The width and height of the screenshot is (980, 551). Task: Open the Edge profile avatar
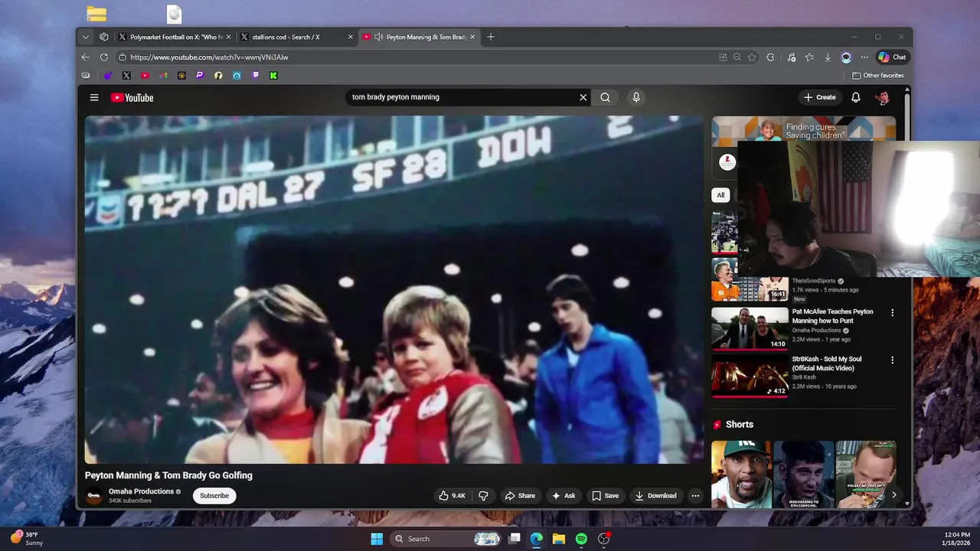click(846, 57)
